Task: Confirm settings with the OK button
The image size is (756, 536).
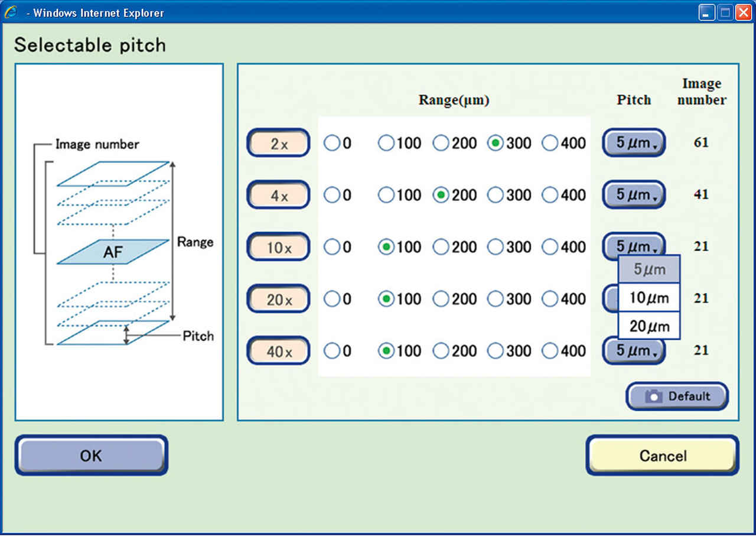Action: click(x=91, y=456)
